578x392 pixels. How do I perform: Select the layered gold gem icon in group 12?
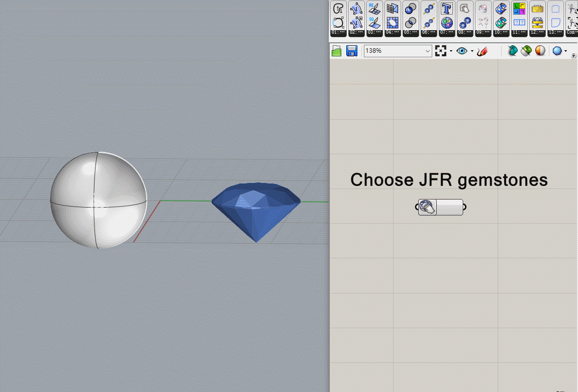pos(537,23)
